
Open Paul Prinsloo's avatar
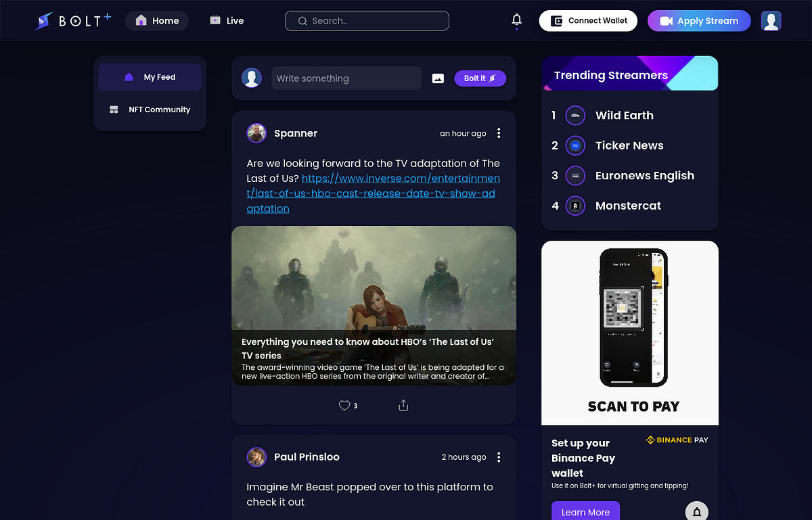click(x=256, y=457)
